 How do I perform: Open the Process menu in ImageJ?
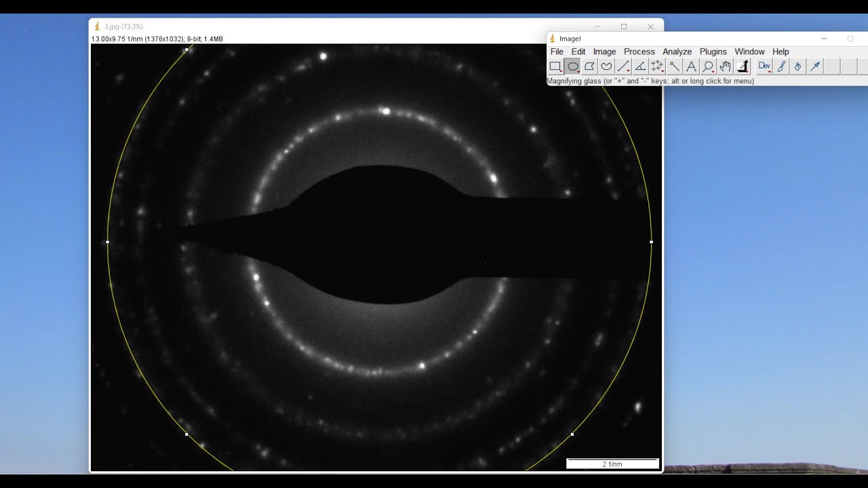(639, 52)
